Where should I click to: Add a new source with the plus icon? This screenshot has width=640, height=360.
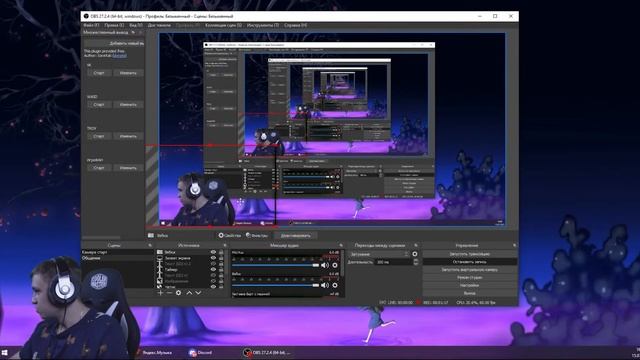pos(160,293)
